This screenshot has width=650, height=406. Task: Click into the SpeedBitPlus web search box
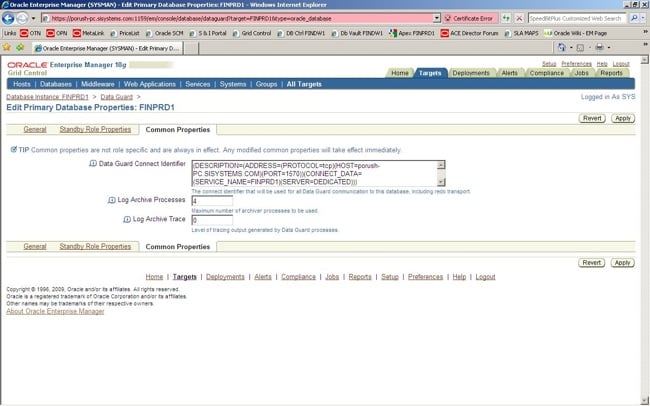point(577,19)
